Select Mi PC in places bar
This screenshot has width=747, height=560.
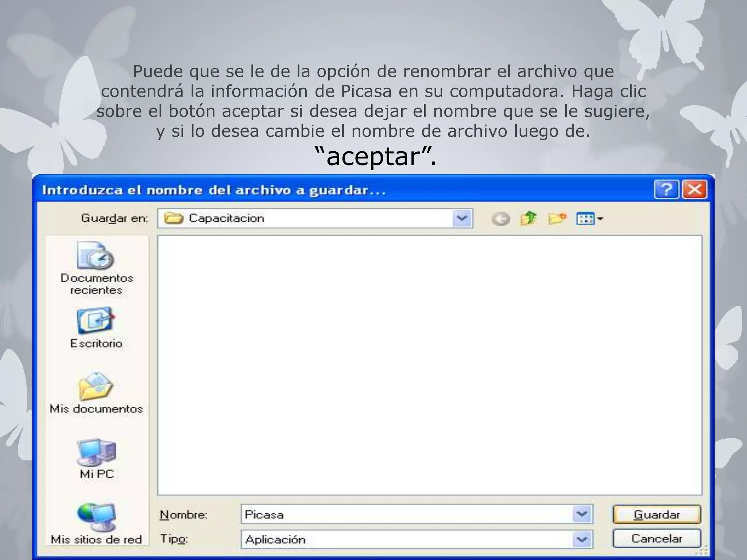pos(97,459)
